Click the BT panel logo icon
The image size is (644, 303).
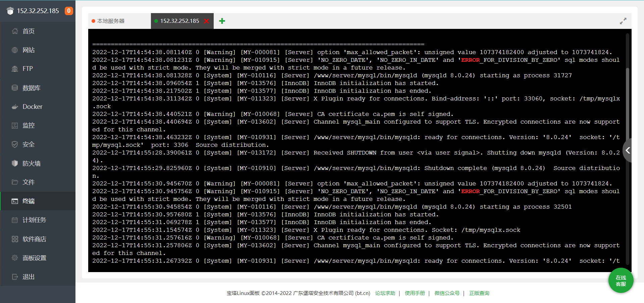point(10,11)
